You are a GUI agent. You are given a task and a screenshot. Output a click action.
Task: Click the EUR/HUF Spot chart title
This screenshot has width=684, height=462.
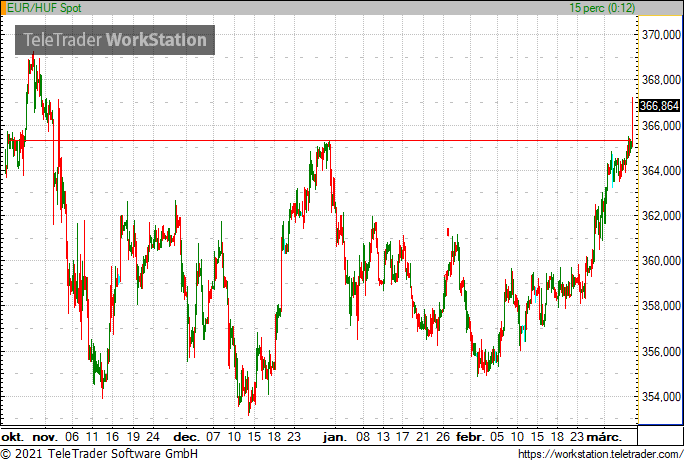(x=44, y=8)
